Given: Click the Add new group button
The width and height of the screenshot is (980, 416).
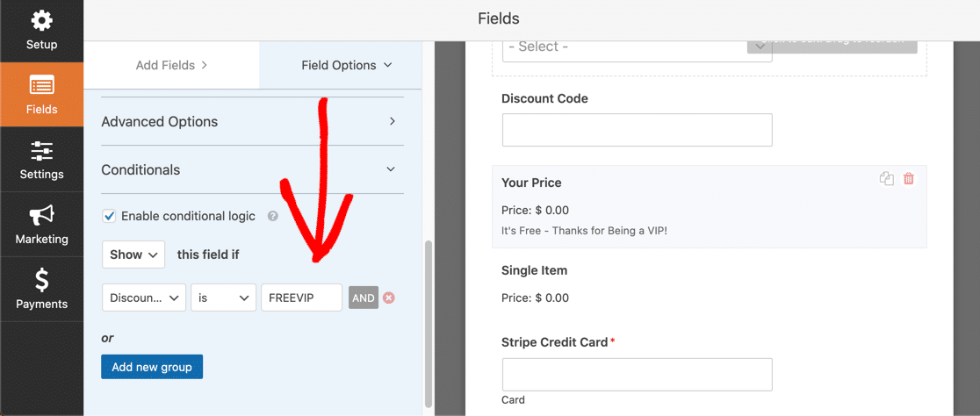Looking at the screenshot, I should coord(152,367).
